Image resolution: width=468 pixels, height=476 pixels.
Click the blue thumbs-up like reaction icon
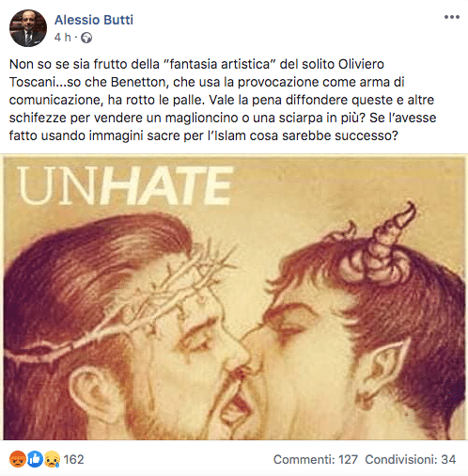point(35,459)
